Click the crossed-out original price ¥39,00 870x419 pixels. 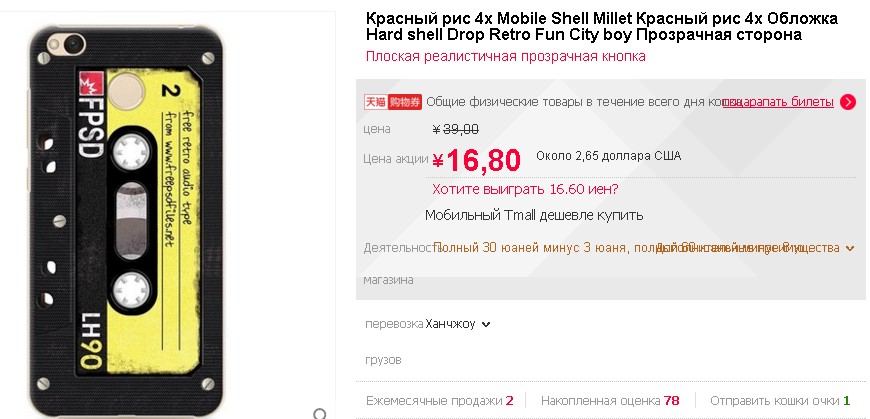pyautogui.click(x=455, y=128)
